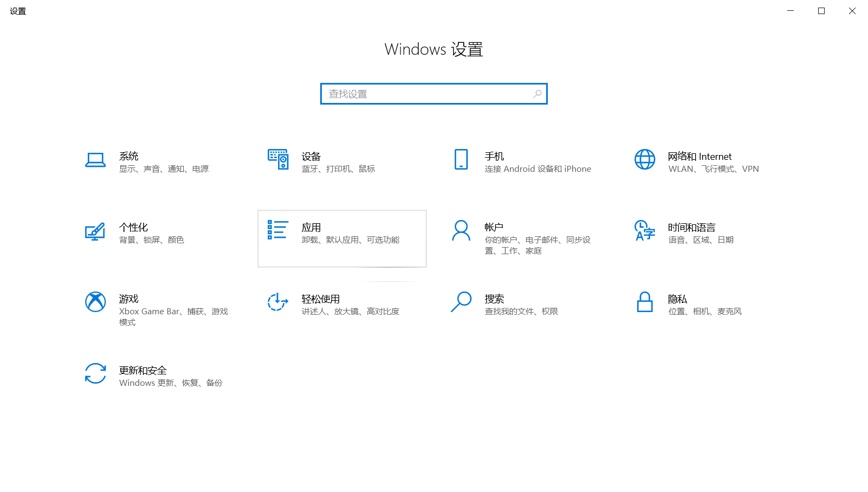Select the 网络和 Internet globe icon

click(x=645, y=159)
